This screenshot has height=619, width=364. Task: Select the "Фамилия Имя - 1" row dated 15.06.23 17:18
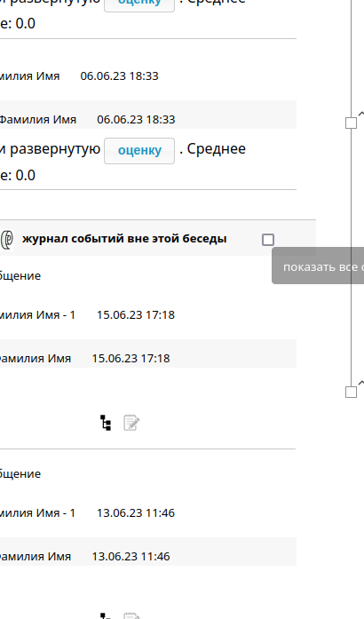pyautogui.click(x=148, y=315)
